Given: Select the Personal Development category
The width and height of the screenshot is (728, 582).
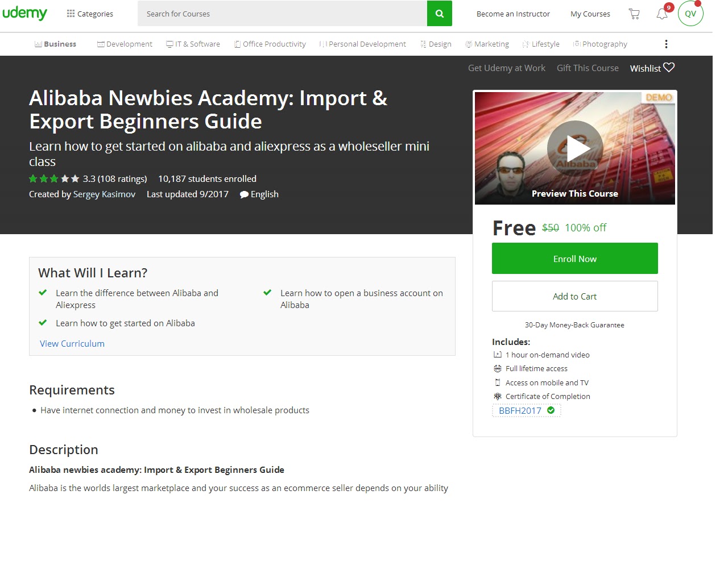Looking at the screenshot, I should point(363,44).
